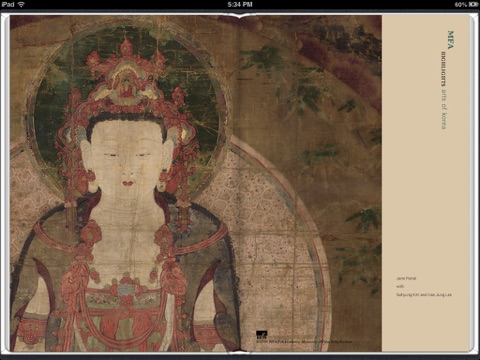Tap the vertical MFA title text

click(450, 40)
